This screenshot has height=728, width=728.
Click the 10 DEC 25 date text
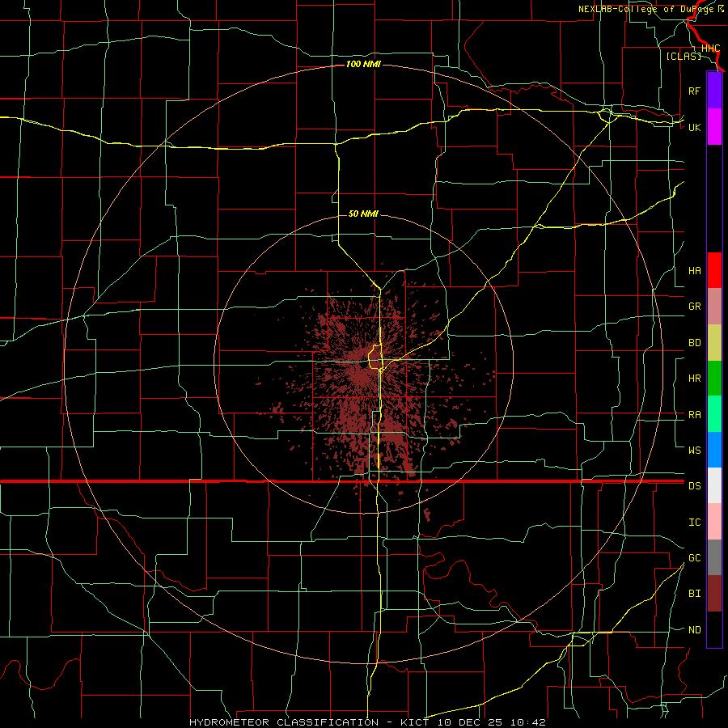coord(470,722)
